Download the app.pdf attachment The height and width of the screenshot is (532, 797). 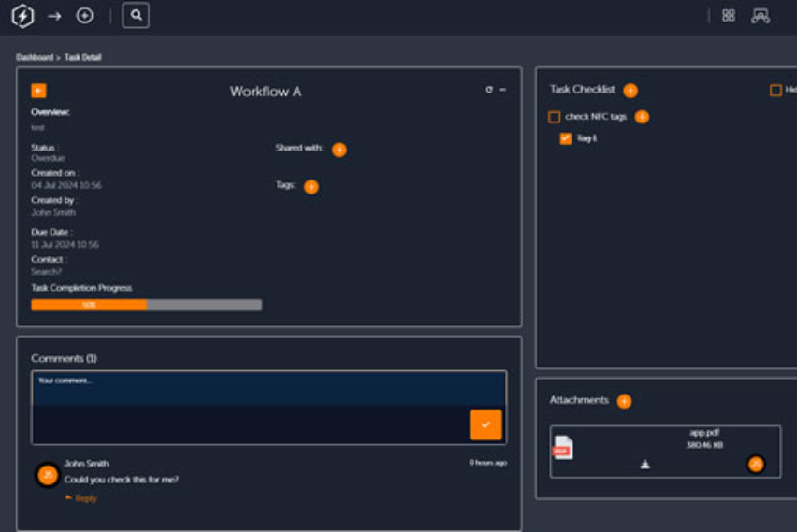[x=645, y=464]
